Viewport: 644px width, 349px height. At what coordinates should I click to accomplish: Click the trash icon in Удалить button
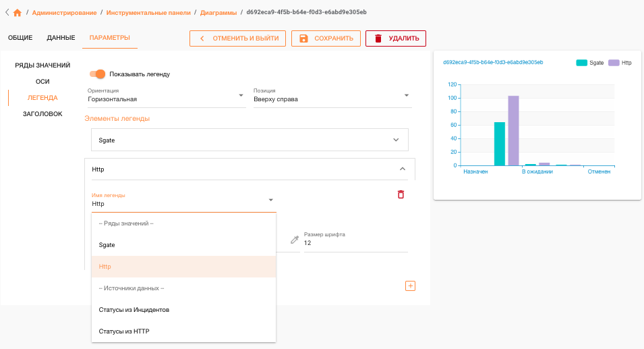pyautogui.click(x=378, y=38)
